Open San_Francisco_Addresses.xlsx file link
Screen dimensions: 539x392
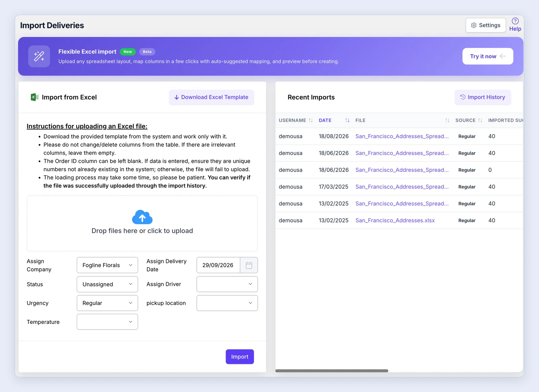(x=395, y=220)
